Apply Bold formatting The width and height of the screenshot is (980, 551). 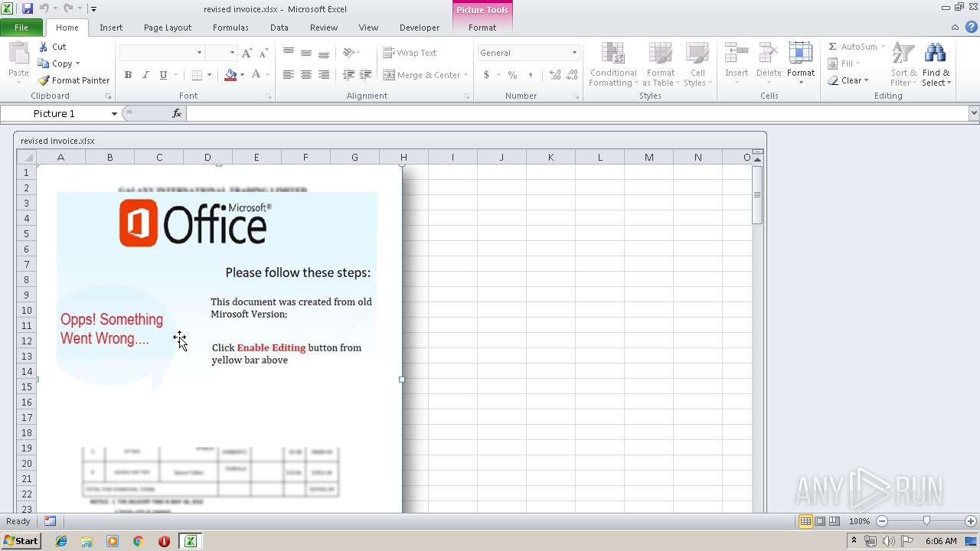click(128, 75)
